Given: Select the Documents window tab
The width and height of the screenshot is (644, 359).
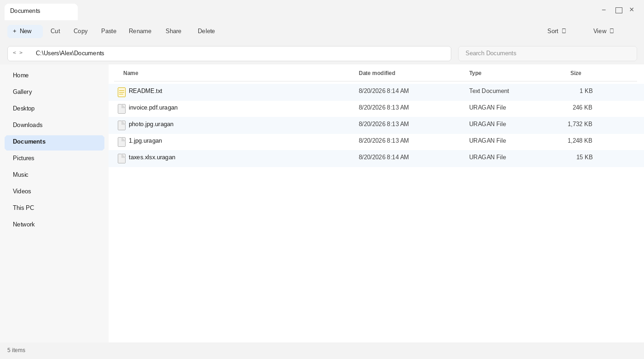Looking at the screenshot, I should point(41,12).
